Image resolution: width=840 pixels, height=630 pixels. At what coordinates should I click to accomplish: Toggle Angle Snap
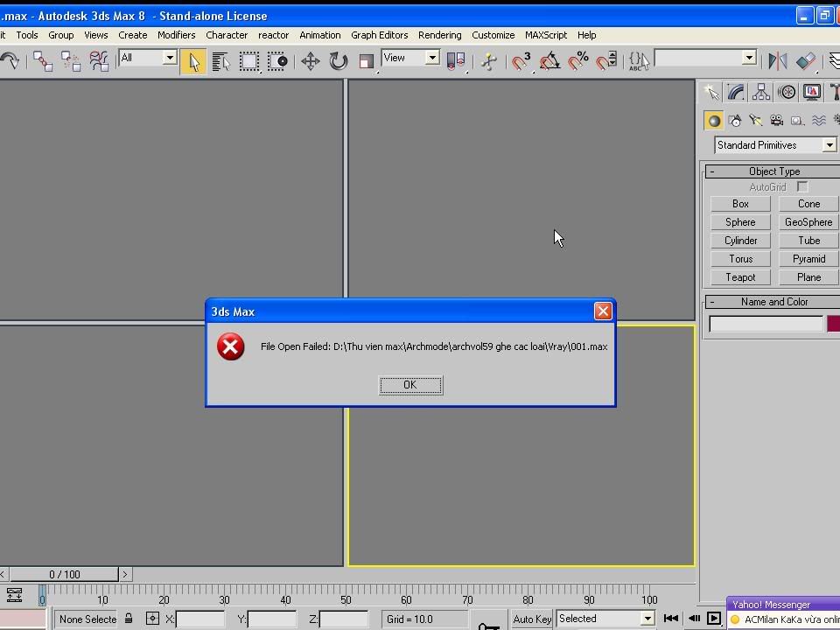coord(549,61)
